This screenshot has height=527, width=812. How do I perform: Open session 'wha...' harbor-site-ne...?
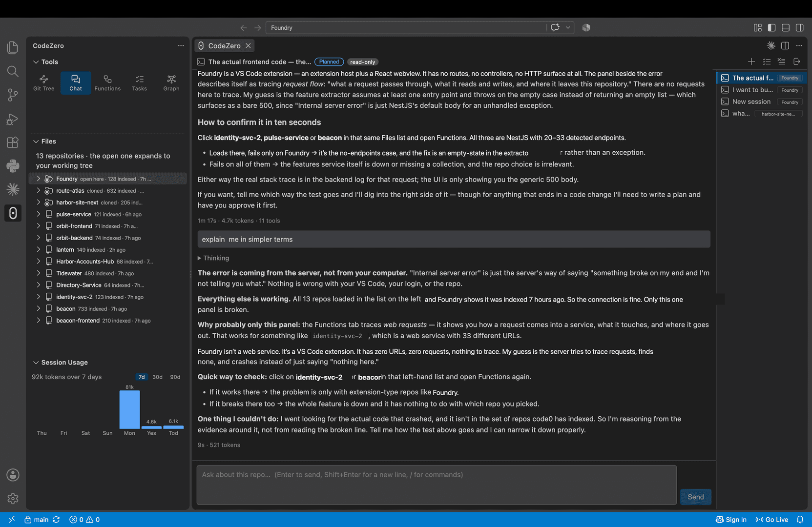(762, 114)
